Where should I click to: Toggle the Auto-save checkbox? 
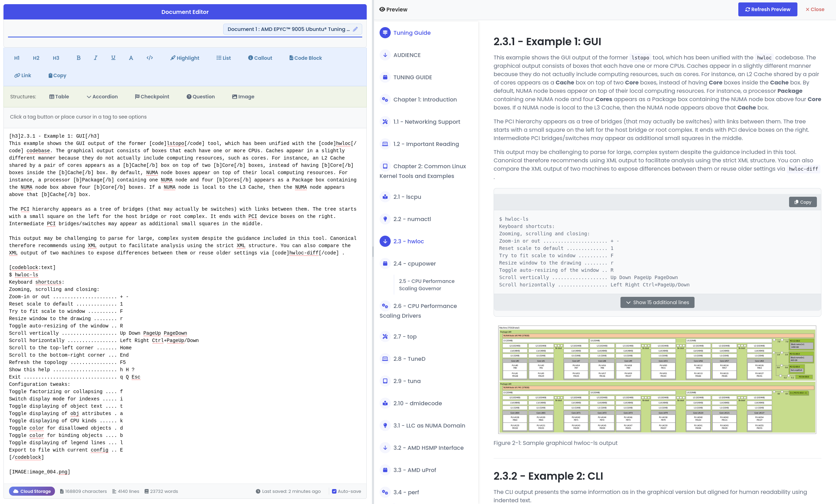tap(334, 491)
